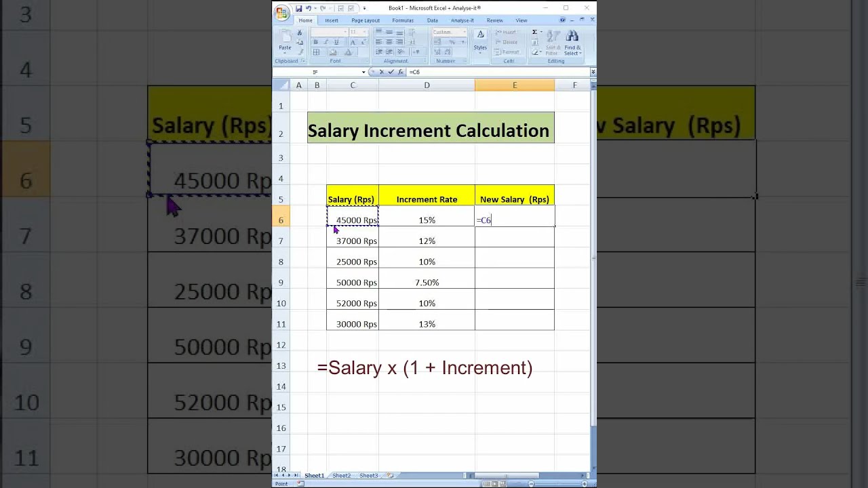Click the Merge and Center icon

411,42
